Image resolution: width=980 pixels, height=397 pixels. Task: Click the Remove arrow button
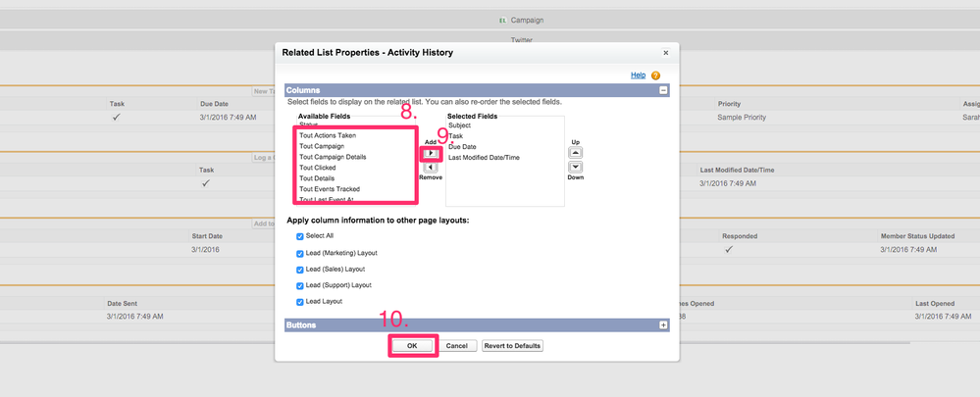(431, 168)
